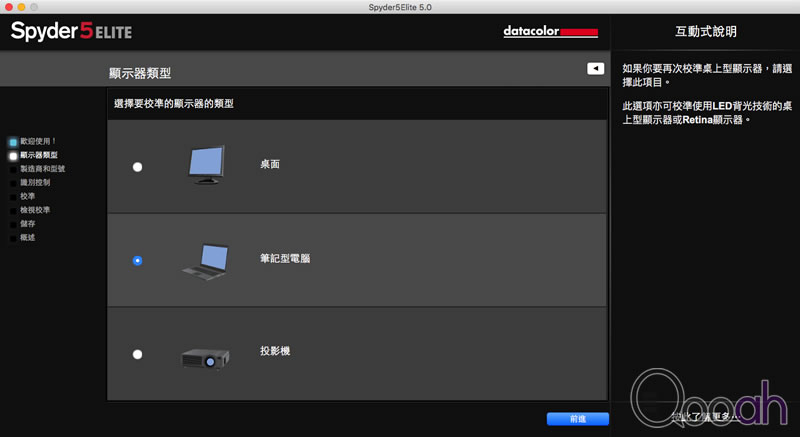Click the projector icon
This screenshot has width=800, height=437.
pyautogui.click(x=205, y=358)
